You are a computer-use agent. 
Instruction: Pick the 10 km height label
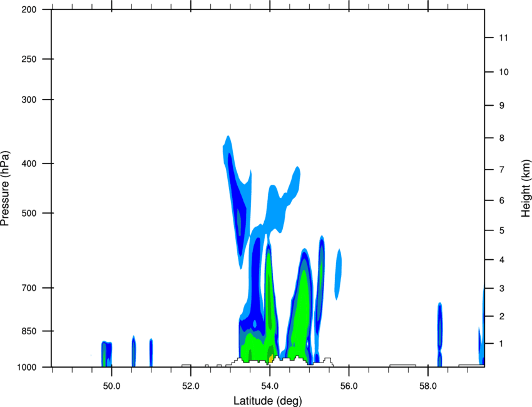pyautogui.click(x=503, y=72)
